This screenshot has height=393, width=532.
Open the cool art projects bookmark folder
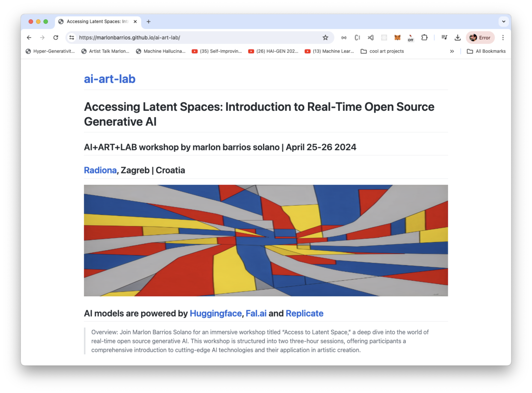point(382,51)
